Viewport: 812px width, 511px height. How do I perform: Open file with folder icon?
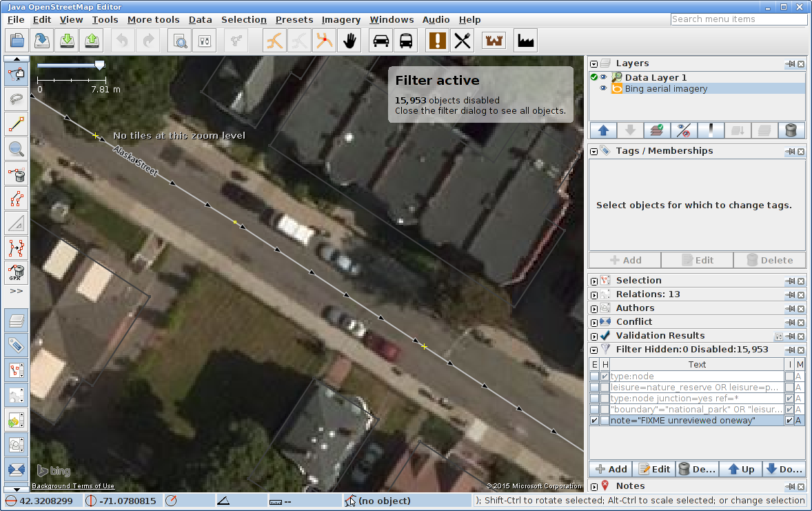click(x=17, y=41)
